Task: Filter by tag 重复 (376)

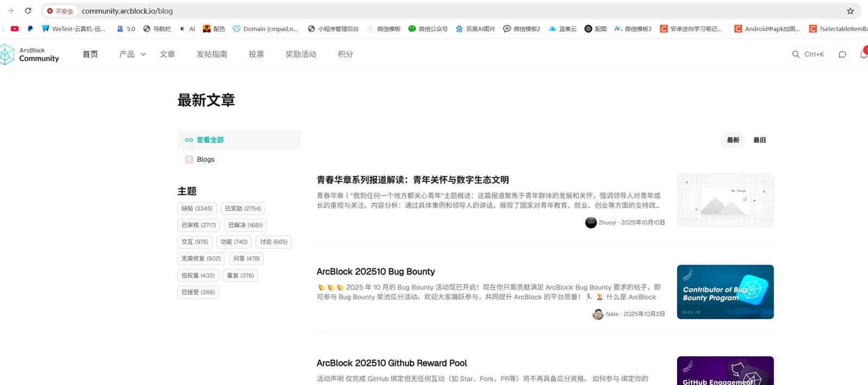Action: [x=240, y=276]
